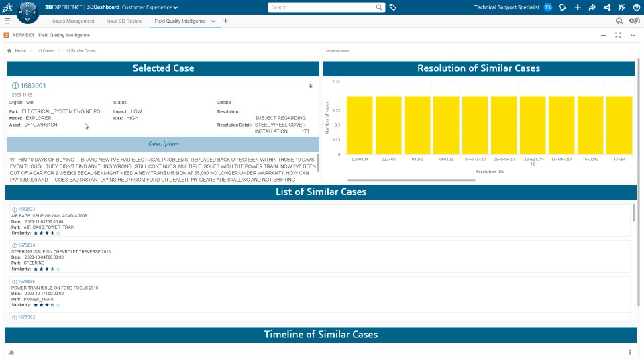
Task: Click the similar cases list scrollbar
Action: pyautogui.click(x=633, y=213)
